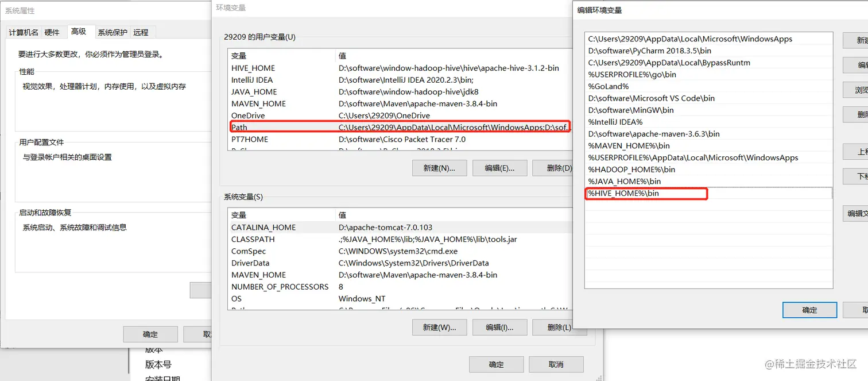Image resolution: width=868 pixels, height=381 pixels.
Task: Open the 系统保护 tab
Action: pyautogui.click(x=113, y=32)
